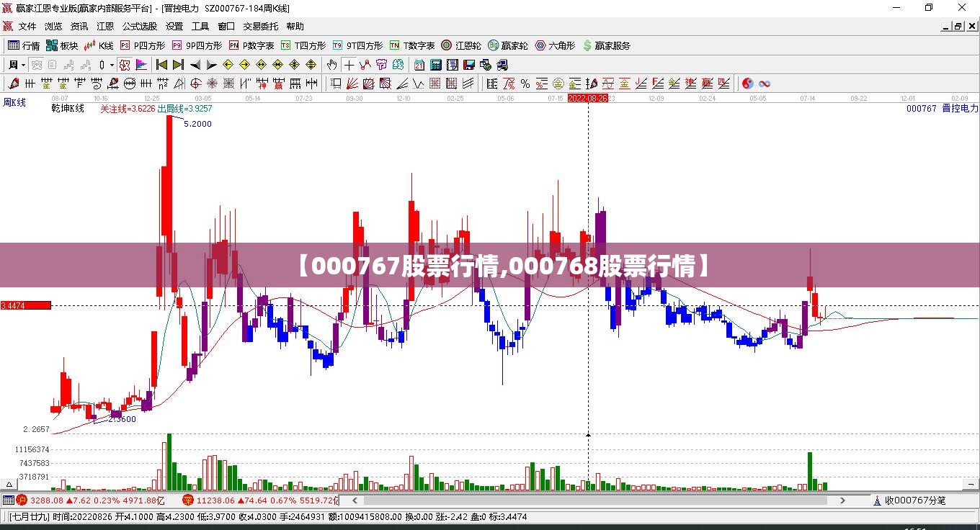This screenshot has height=530, width=980.
Task: Click the status bar grid icon
Action: click(8, 500)
